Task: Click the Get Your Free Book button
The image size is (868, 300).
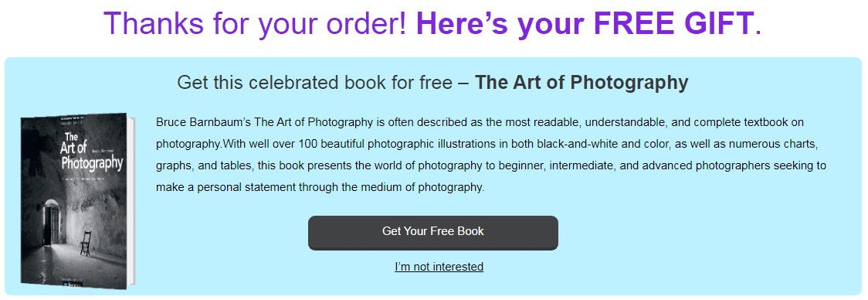Action: point(433,232)
